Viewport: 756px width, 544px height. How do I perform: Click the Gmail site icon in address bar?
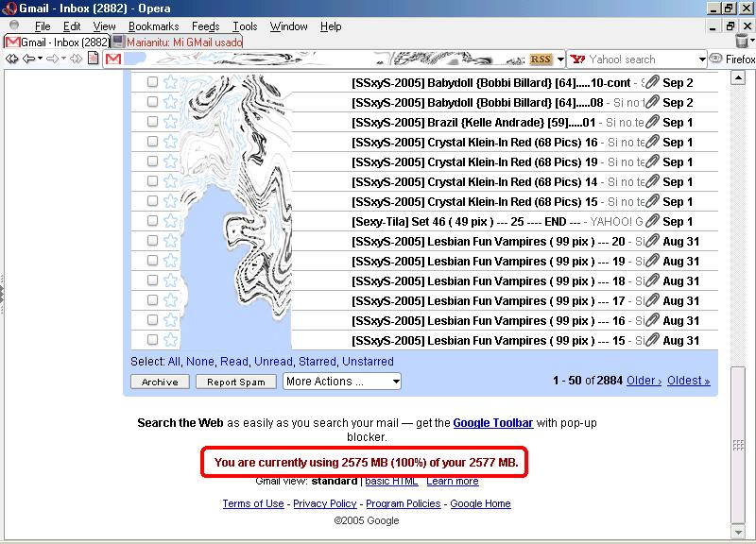(x=113, y=59)
